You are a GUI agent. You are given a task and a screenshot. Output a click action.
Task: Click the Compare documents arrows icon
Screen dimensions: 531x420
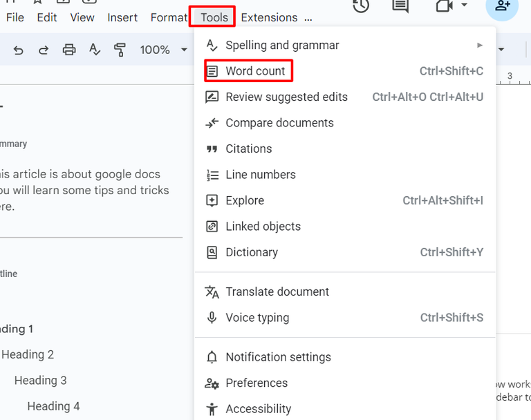point(212,123)
